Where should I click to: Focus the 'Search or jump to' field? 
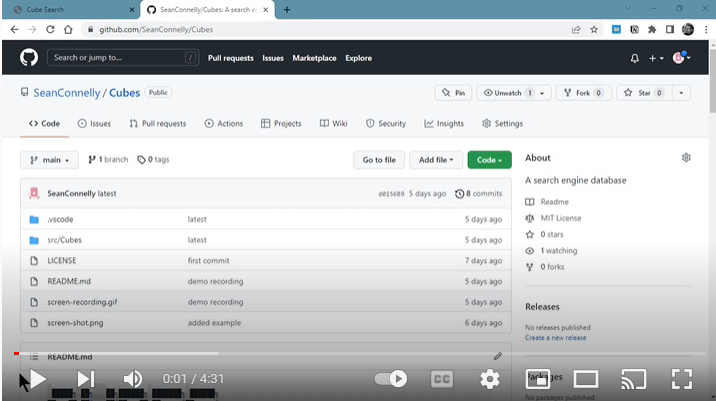pyautogui.click(x=123, y=58)
